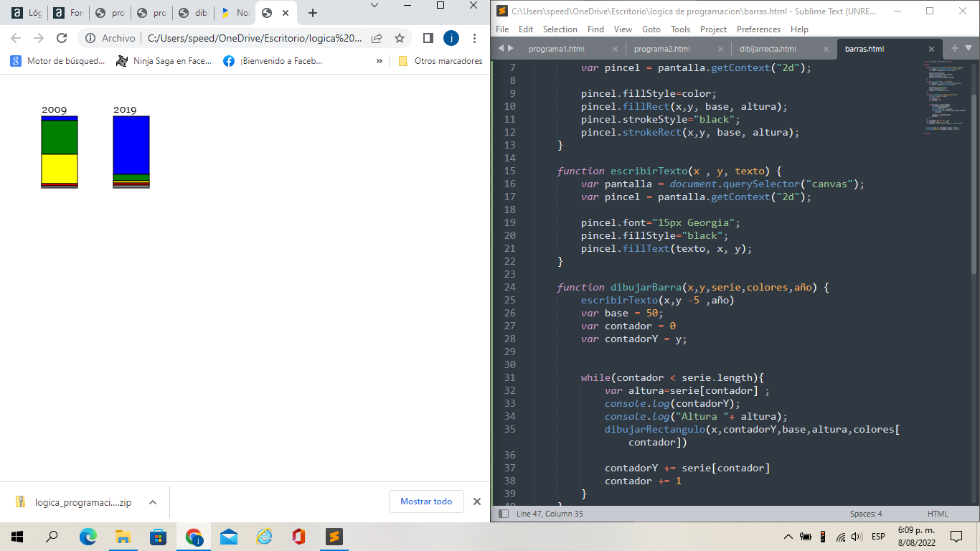
Task: Open the 'Otros marcadores' folder
Action: (440, 61)
